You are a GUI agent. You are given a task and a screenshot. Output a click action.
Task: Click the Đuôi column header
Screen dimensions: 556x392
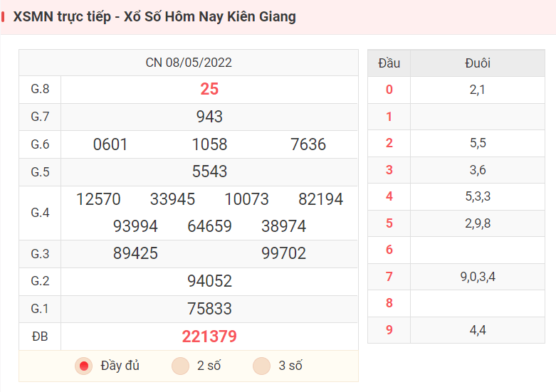click(478, 63)
